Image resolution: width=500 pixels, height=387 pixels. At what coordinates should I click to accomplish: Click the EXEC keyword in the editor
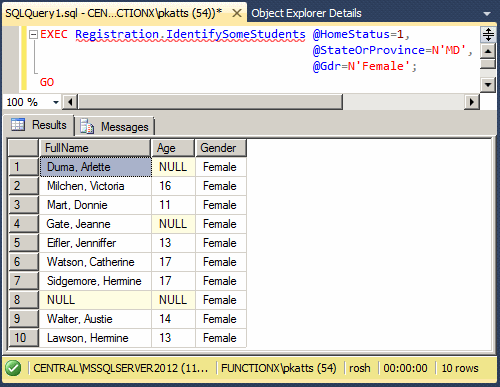tap(54, 34)
